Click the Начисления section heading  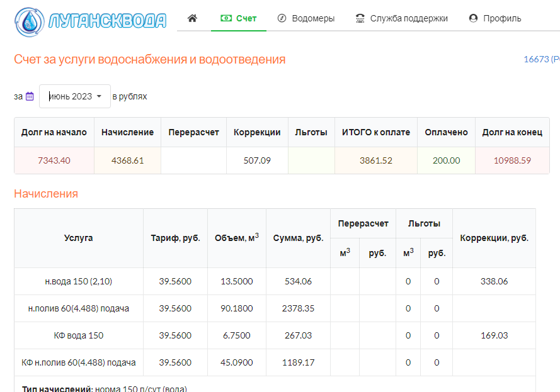[x=46, y=194]
